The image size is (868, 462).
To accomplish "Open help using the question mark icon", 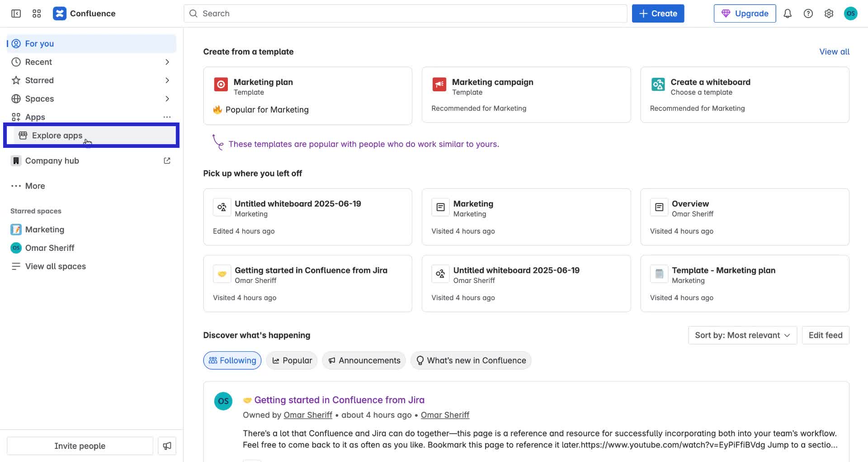I will pos(808,14).
